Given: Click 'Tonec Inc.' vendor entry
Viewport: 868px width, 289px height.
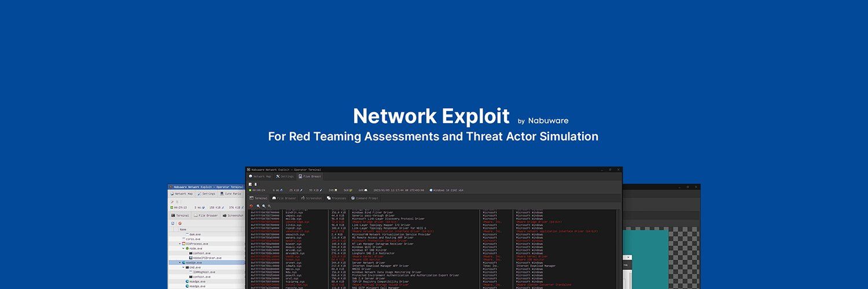Looking at the screenshot, I should point(490,266).
